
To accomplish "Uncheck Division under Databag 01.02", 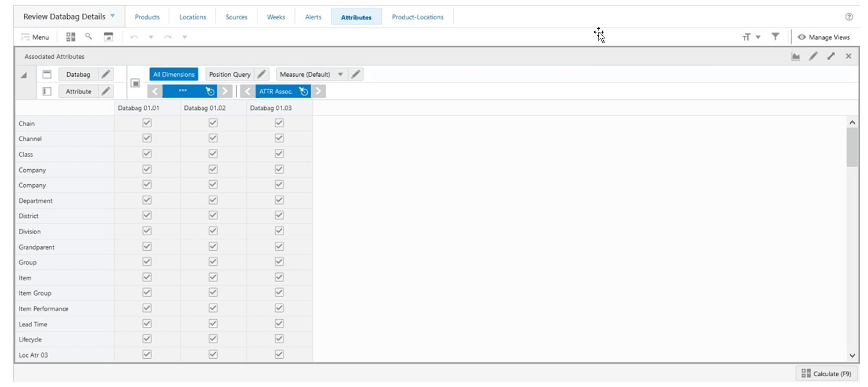I will (212, 231).
